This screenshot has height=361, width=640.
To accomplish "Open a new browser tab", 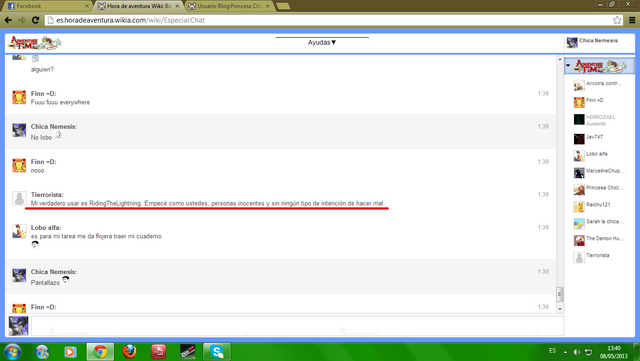I will pos(283,6).
